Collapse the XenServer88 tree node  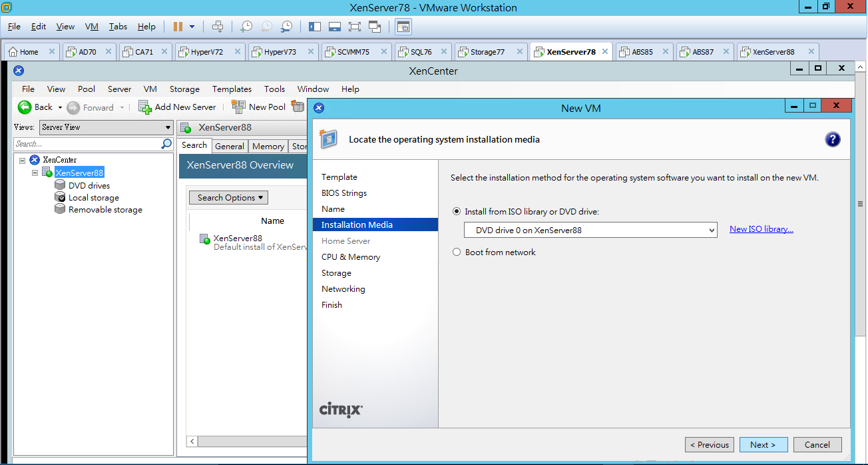tap(35, 173)
